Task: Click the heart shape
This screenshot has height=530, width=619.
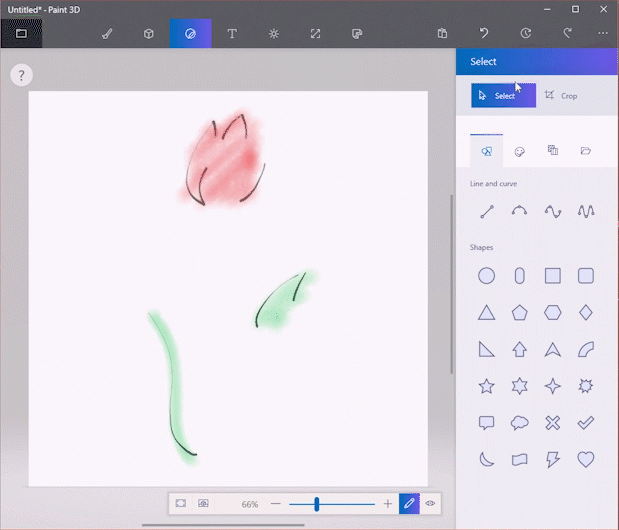Action: tap(586, 459)
